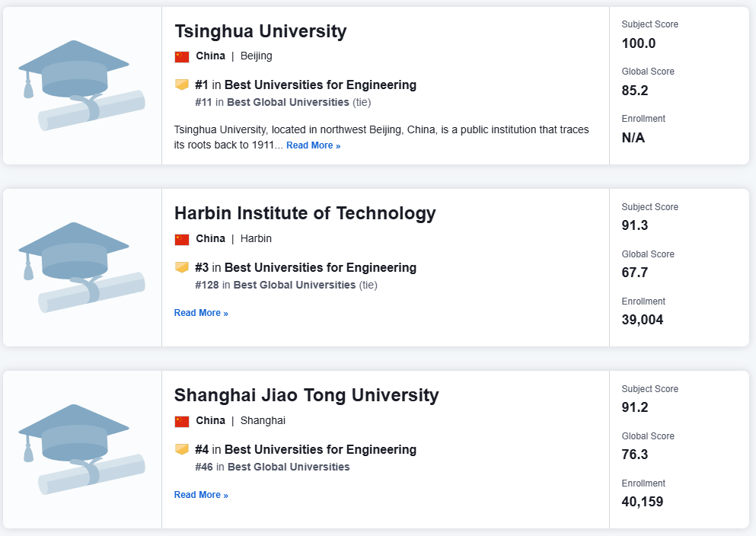Open Shanghai's #46 Best Global Universities link
Image resolution: width=756 pixels, height=536 pixels.
click(x=289, y=467)
